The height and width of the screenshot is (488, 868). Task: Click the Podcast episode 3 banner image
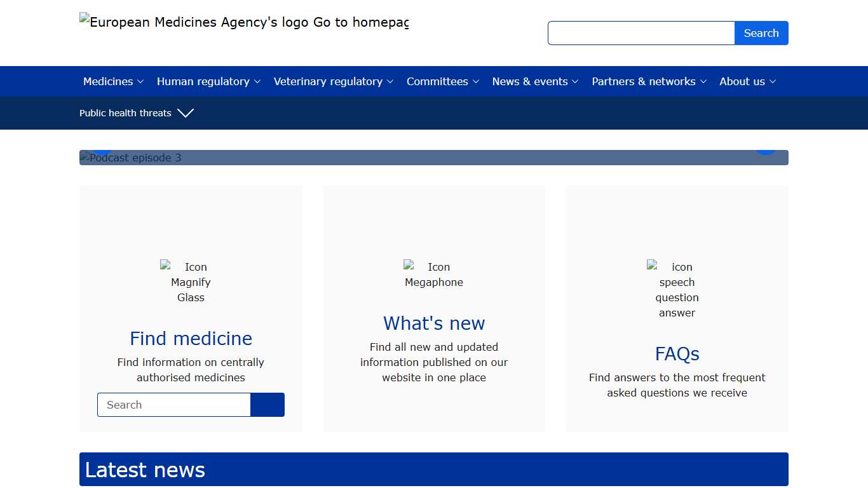point(434,158)
